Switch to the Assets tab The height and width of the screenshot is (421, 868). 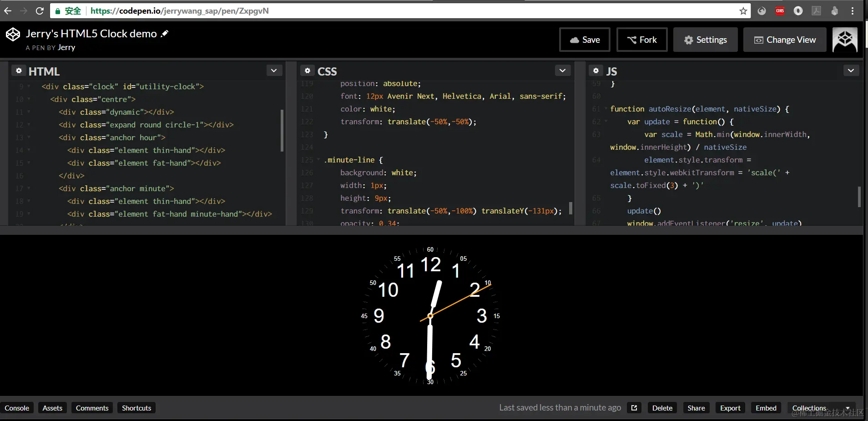click(52, 407)
